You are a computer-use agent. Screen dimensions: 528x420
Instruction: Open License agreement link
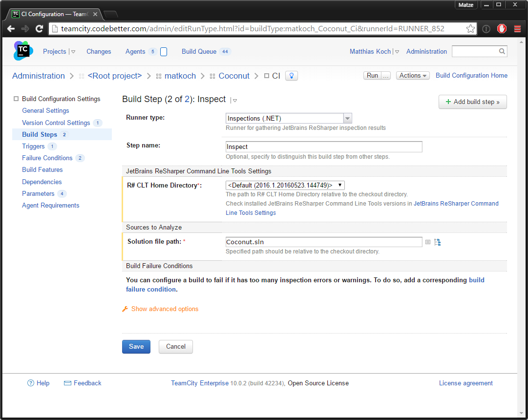pyautogui.click(x=465, y=383)
